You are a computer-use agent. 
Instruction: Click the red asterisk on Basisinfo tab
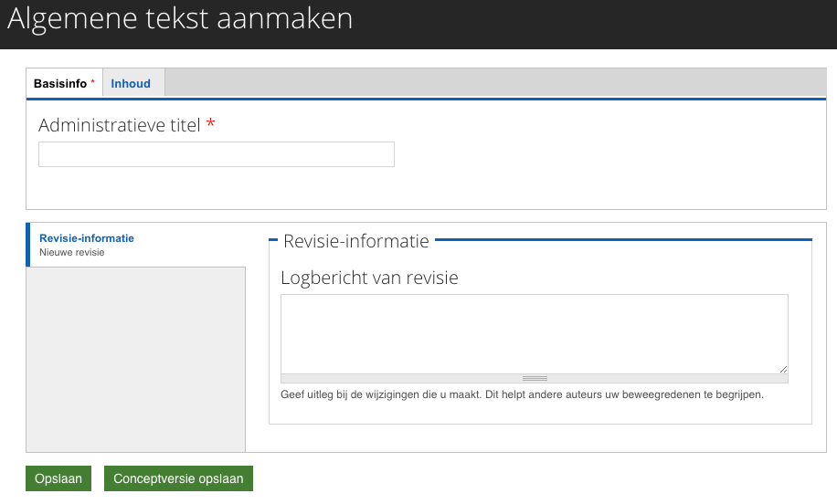pyautogui.click(x=92, y=82)
